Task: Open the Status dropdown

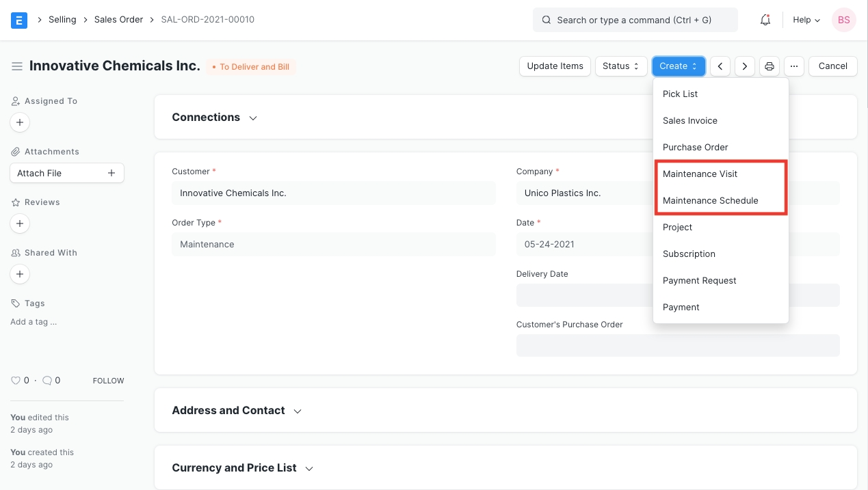Action: pyautogui.click(x=620, y=66)
